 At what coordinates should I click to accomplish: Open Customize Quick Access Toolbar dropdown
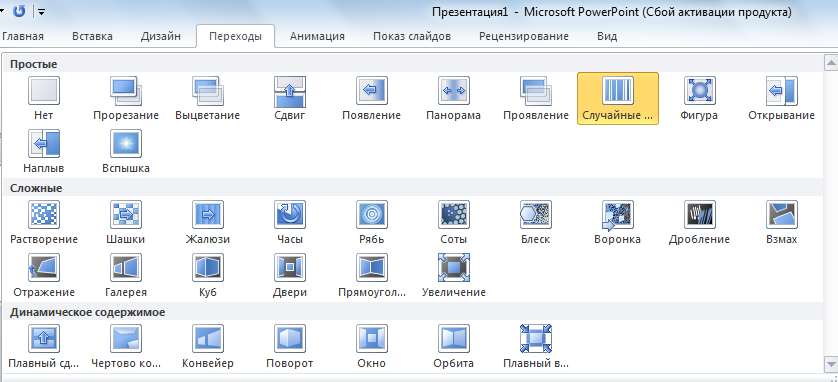pyautogui.click(x=41, y=11)
